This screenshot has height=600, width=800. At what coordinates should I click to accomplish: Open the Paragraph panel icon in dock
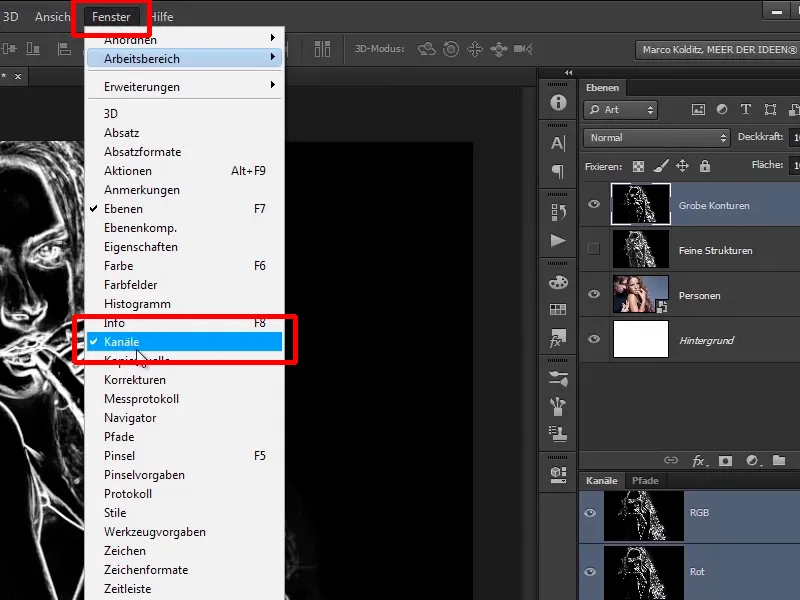point(558,171)
